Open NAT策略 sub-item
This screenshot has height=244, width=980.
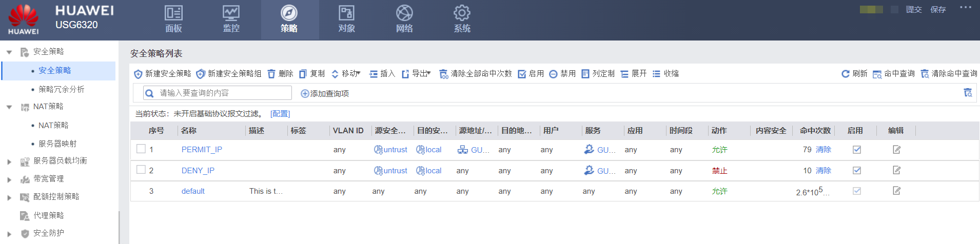pos(53,125)
